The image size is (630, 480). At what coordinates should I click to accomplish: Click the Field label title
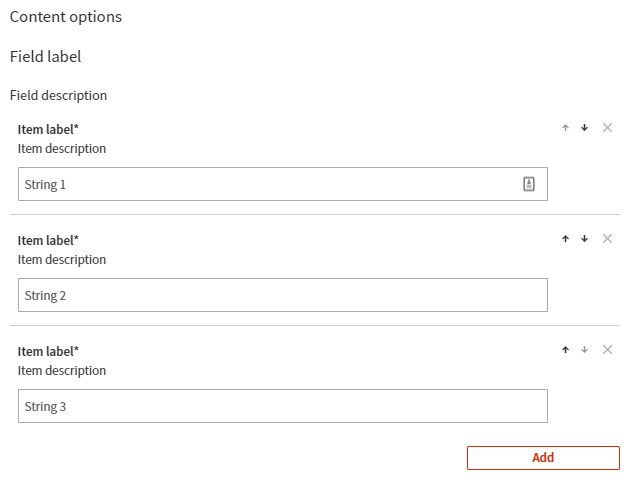[x=46, y=57]
